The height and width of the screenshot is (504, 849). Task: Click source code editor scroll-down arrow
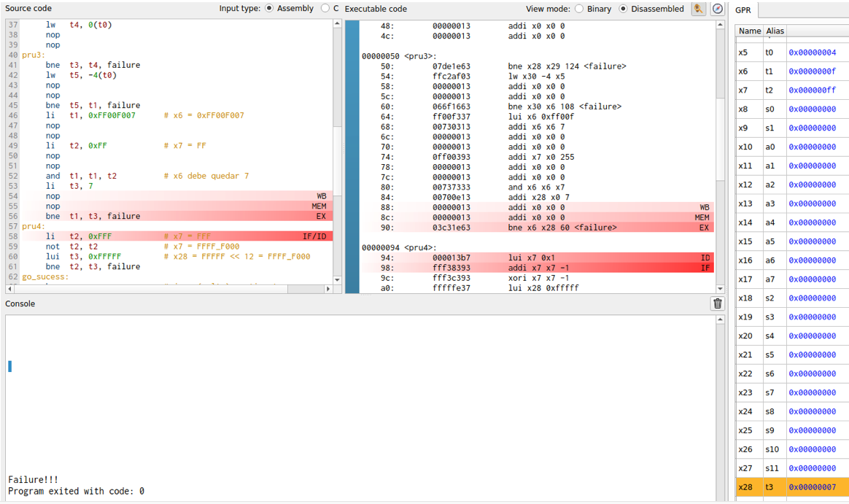pyautogui.click(x=337, y=279)
